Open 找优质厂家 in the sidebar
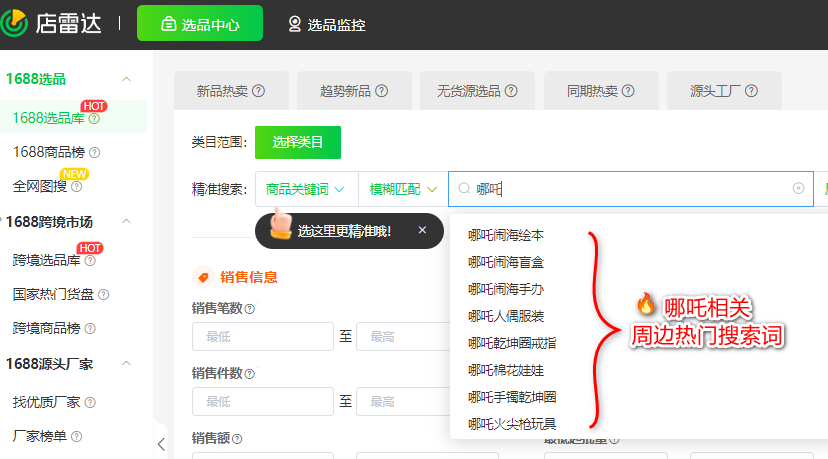The image size is (828, 459). (47, 402)
